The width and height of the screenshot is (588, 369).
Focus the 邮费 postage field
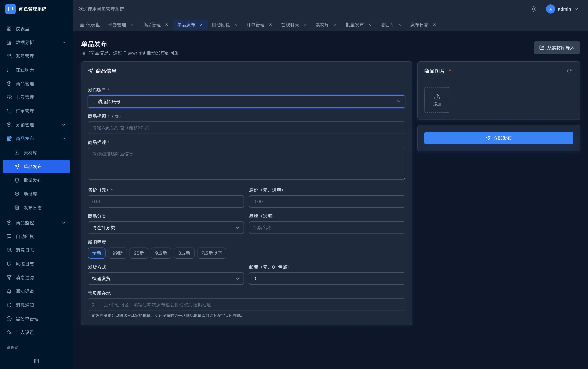pos(327,278)
